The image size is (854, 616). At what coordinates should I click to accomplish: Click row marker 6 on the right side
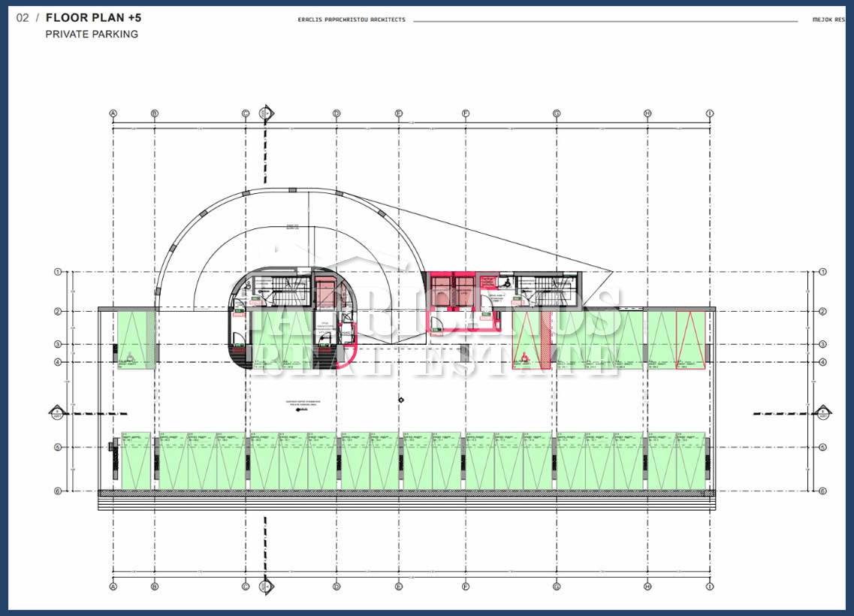pyautogui.click(x=822, y=491)
